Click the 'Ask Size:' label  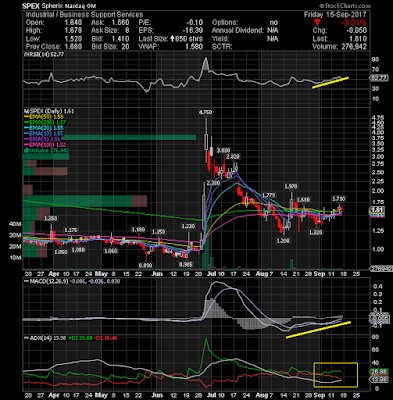click(105, 31)
